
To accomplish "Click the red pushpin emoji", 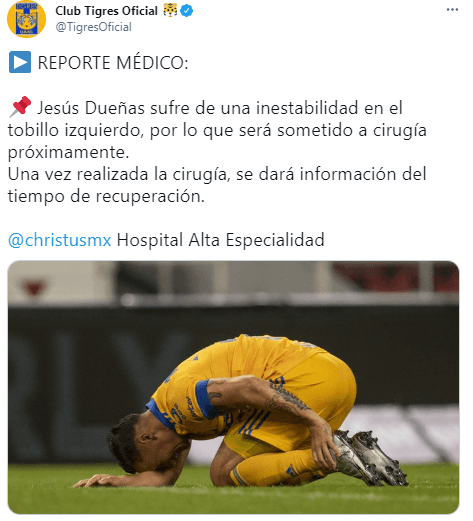I will (20, 107).
